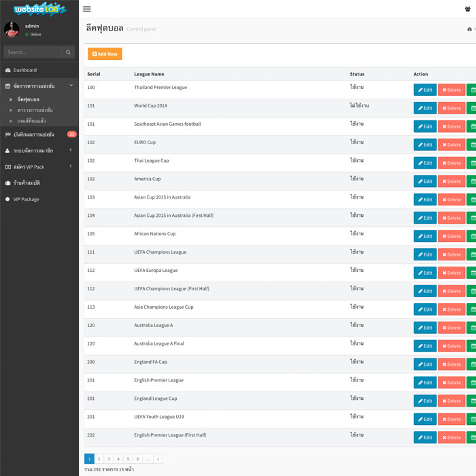Open เกมส์ที่จบแล้ว submenu item
Screen dimensions: 476x476
(31, 121)
